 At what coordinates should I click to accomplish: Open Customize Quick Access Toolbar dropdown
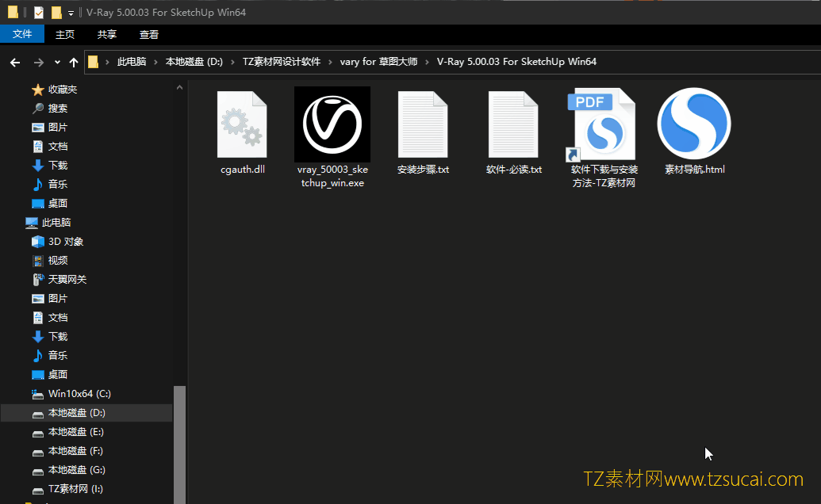71,13
